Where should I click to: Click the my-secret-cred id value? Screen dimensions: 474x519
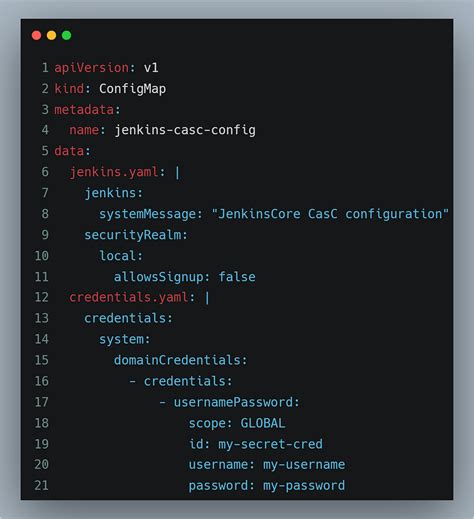coord(270,444)
